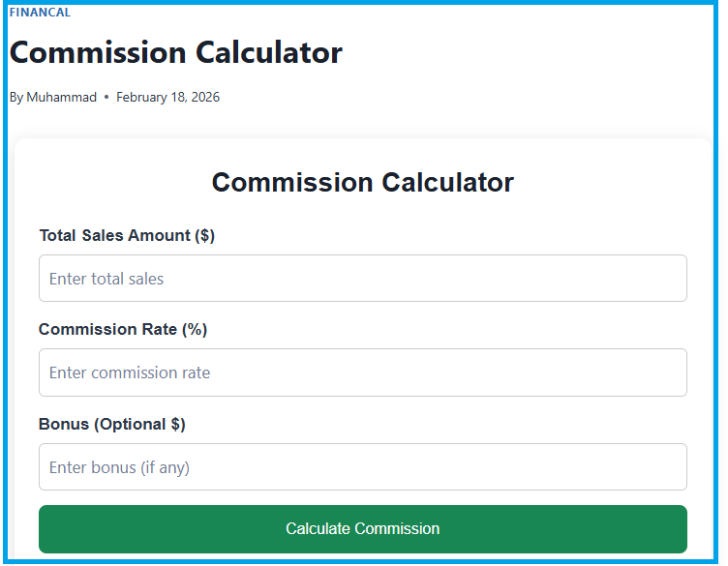Focus the Total Sales Amount input field
The height and width of the screenshot is (566, 728).
[x=363, y=279]
